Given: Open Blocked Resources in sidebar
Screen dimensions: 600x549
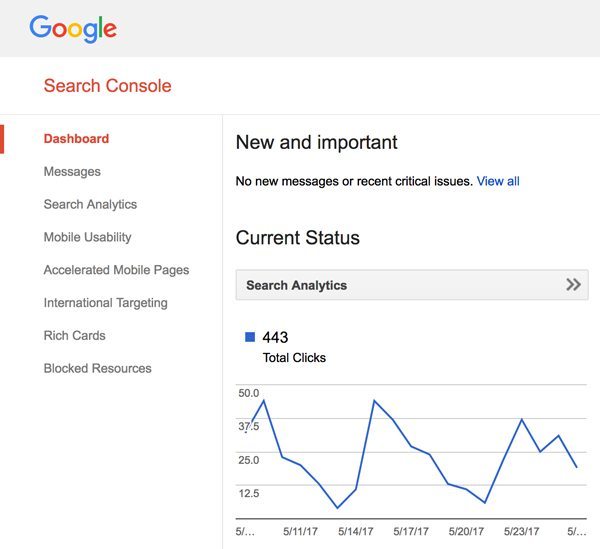Looking at the screenshot, I should [x=98, y=368].
